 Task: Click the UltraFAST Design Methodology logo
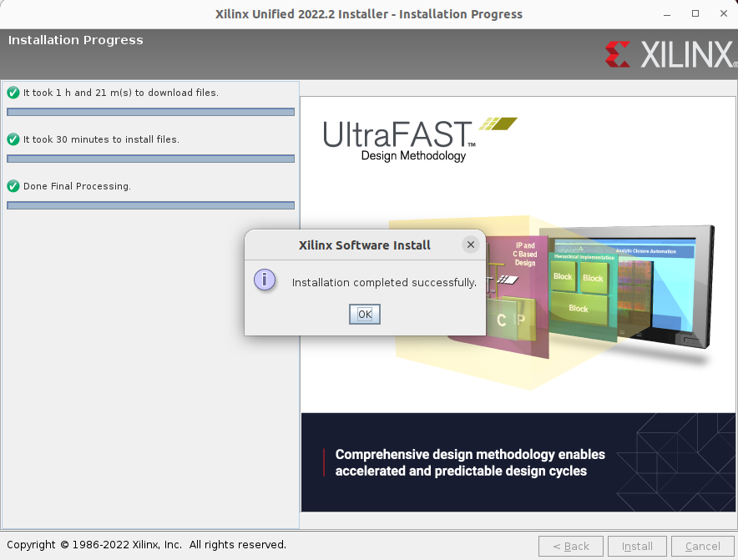coord(419,139)
